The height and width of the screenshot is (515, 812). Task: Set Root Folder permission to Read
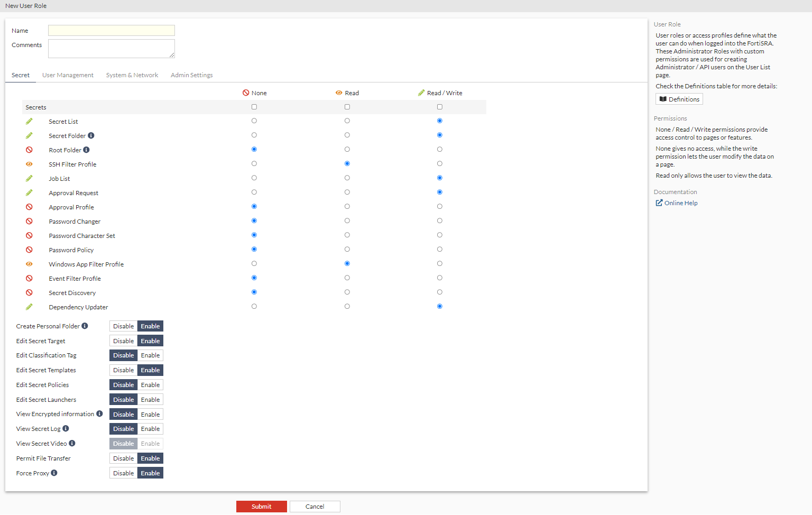(x=347, y=150)
